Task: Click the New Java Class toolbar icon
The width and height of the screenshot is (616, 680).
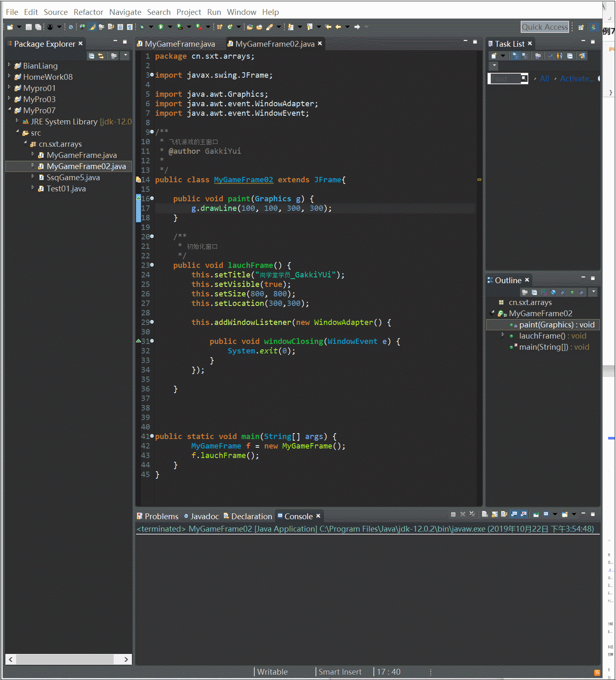Action: (x=230, y=27)
